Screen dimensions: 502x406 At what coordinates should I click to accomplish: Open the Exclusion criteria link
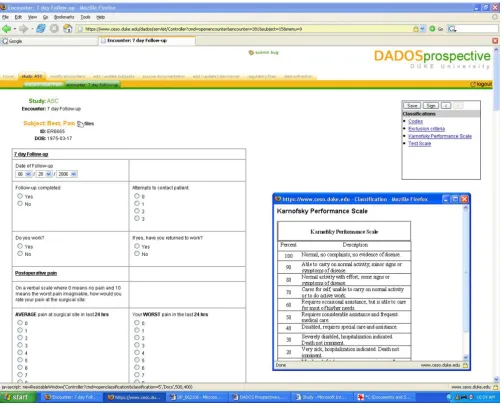point(426,129)
